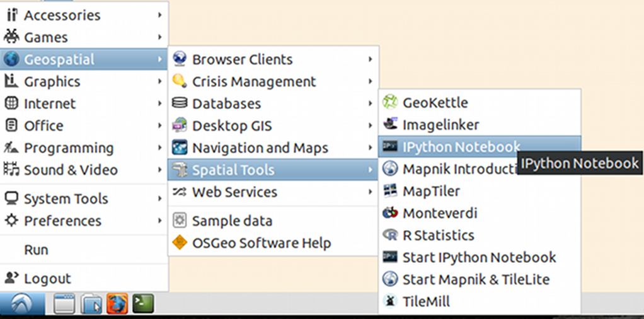Click the show desktop icon in the taskbar
Viewport: 644px width, 319px height.
coord(64,304)
